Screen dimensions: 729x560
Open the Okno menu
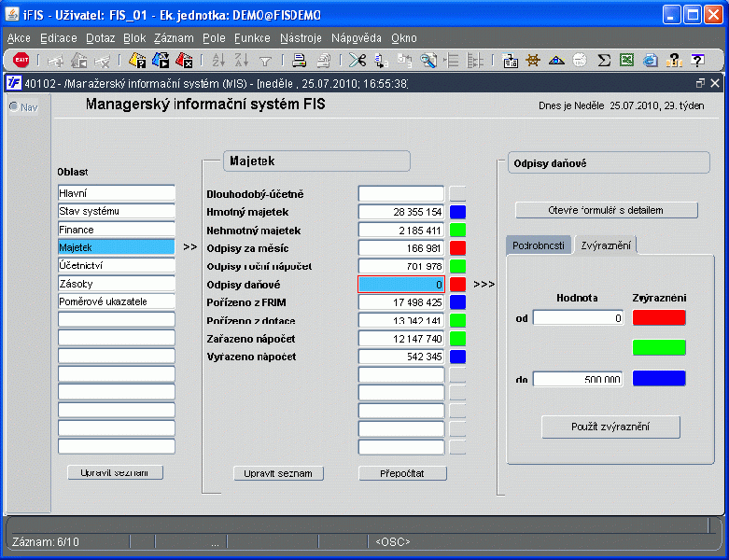(x=403, y=38)
